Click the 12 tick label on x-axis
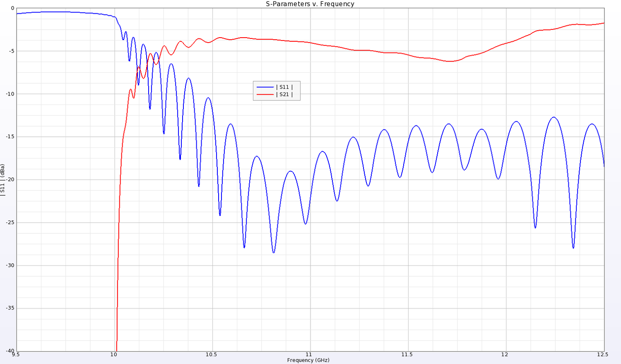The width and height of the screenshot is (621, 364). [x=505, y=354]
